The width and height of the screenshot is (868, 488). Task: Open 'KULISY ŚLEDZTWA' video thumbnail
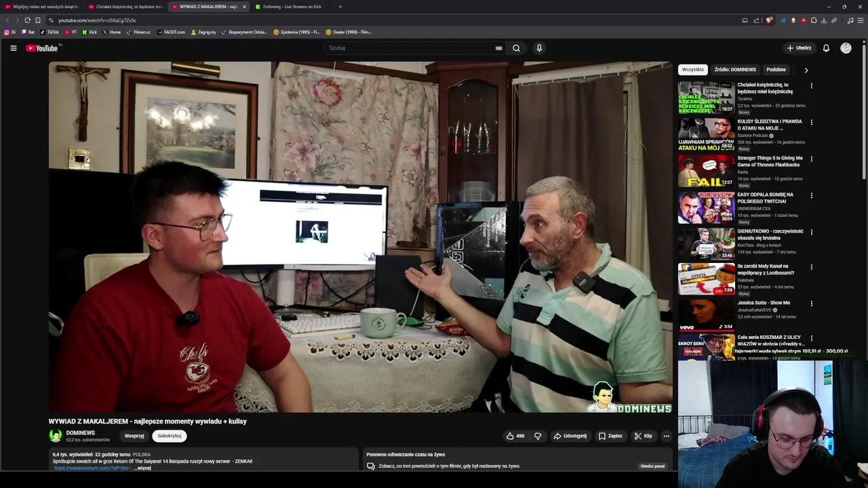(706, 134)
